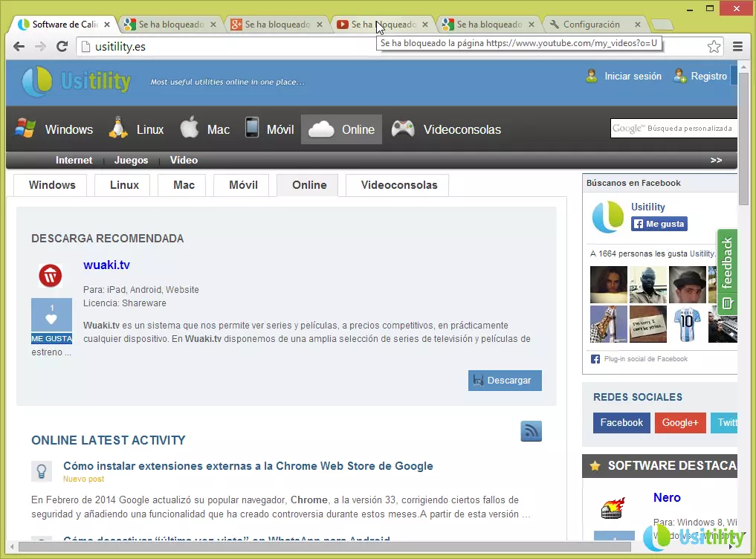Click the Iniciar sesión link
Image resolution: width=756 pixels, height=559 pixels.
pos(632,76)
